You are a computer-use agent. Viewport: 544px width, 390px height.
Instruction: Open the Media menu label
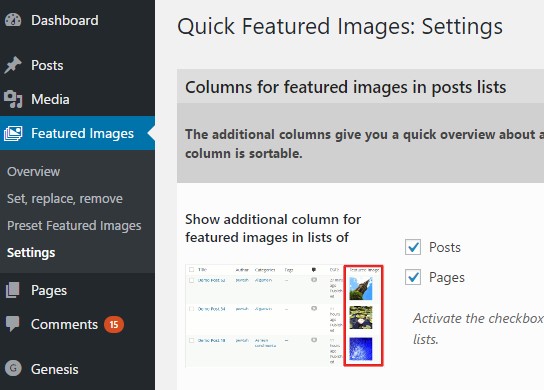pos(50,99)
